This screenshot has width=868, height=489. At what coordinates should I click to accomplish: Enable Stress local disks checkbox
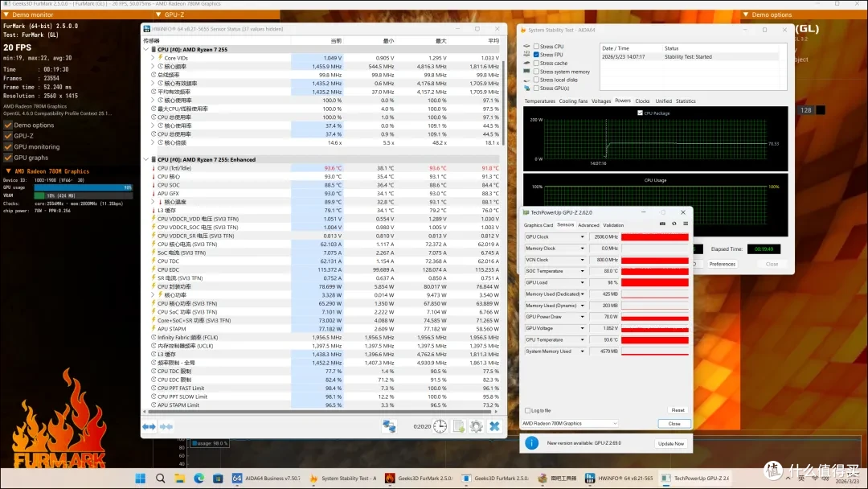536,80
